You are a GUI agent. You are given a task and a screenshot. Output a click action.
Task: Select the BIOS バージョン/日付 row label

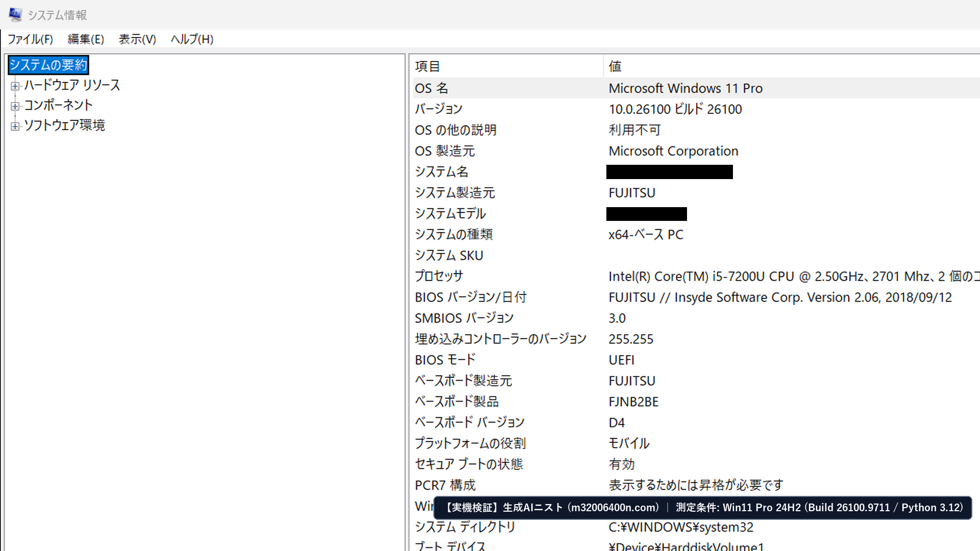click(471, 297)
